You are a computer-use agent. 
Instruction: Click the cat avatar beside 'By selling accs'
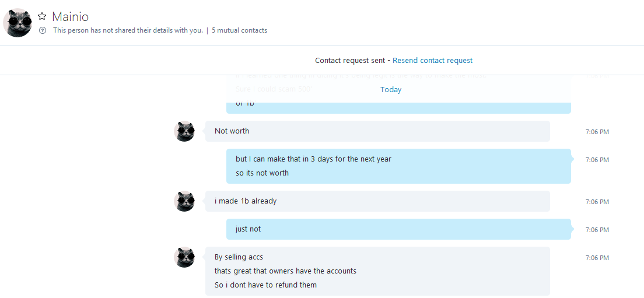[x=184, y=257]
